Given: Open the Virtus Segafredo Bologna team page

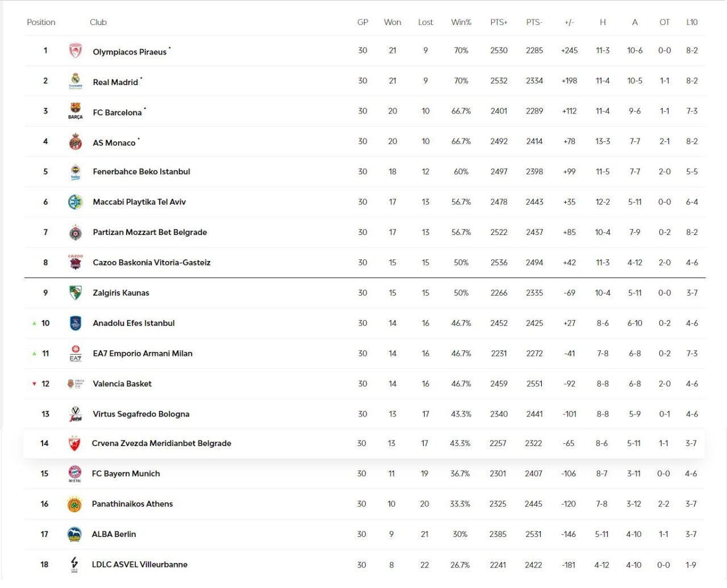Looking at the screenshot, I should (x=141, y=414).
